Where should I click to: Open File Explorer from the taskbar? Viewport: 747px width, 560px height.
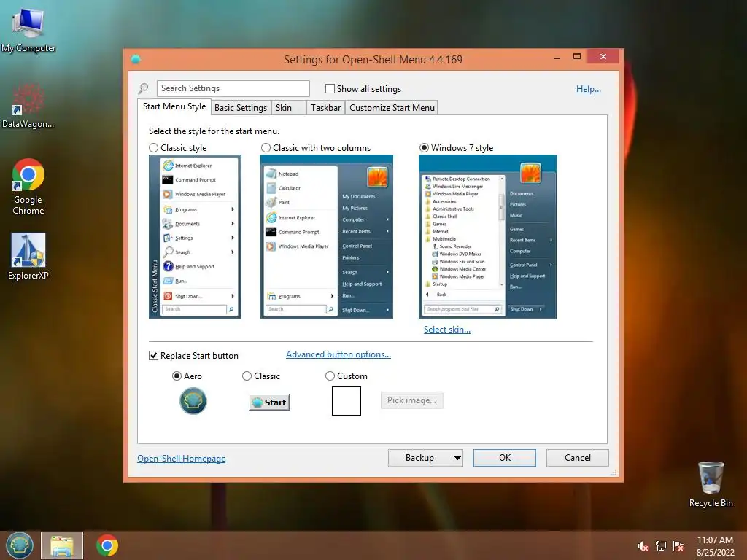(62, 545)
